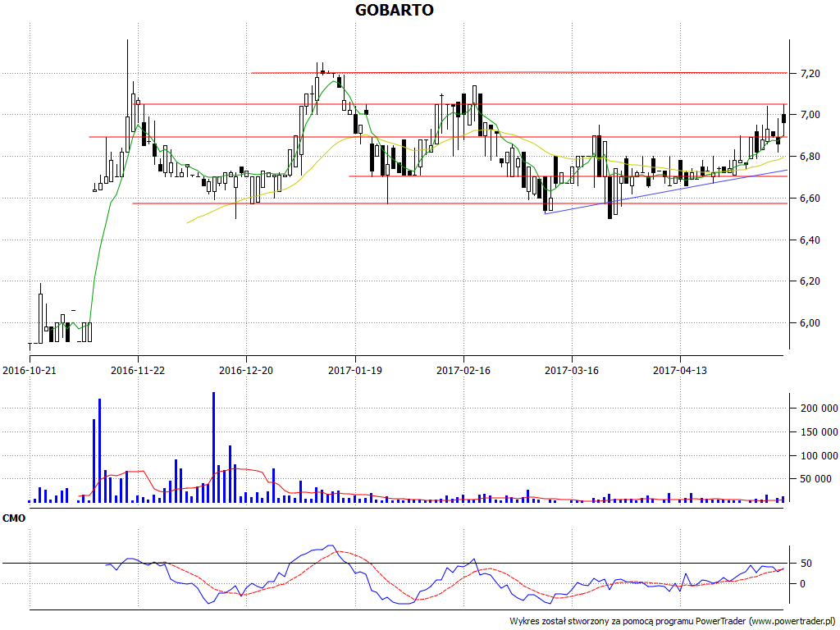
Task: Click the 150 000 volume axis label
Action: coord(819,431)
